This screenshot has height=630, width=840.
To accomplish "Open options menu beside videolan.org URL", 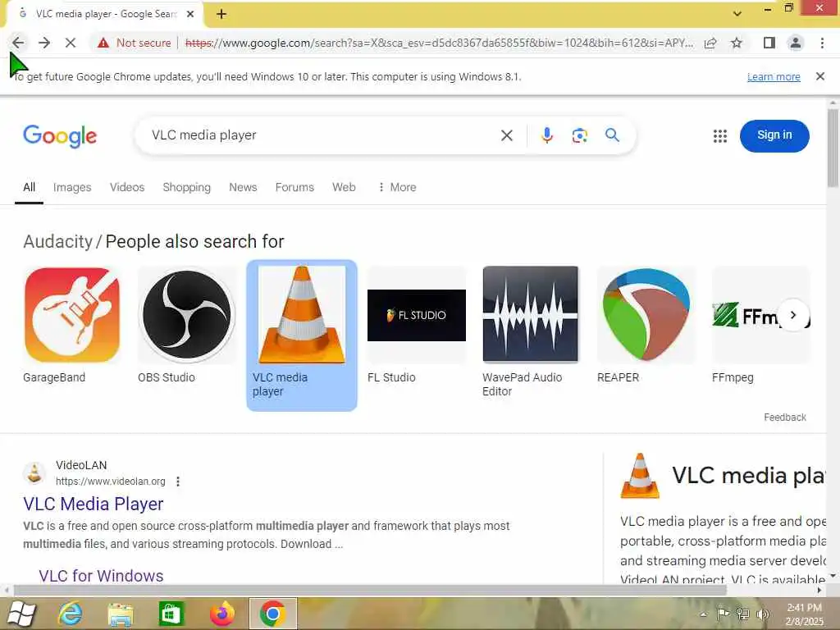I will (178, 482).
